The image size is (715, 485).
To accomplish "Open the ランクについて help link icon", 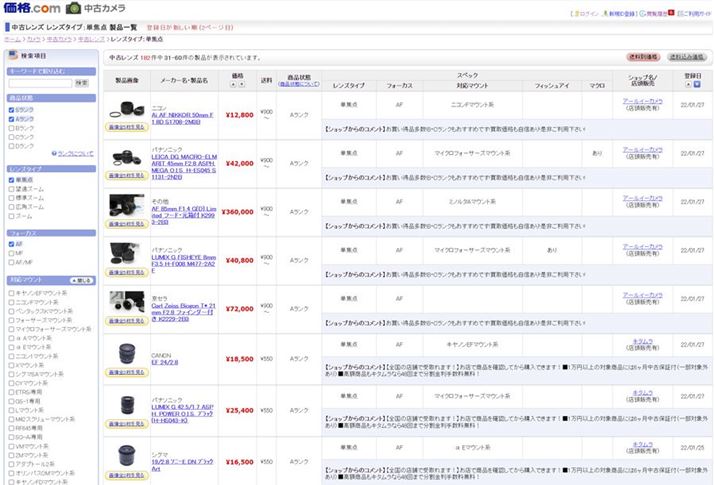I will 53,153.
